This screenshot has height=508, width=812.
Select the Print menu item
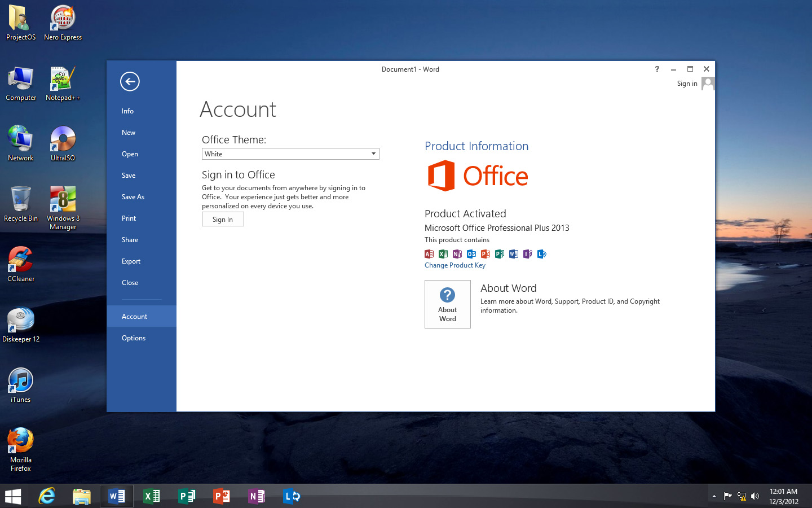129,218
